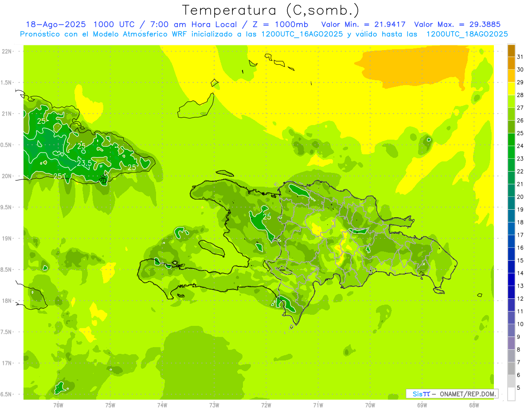Click the '72W' longitude label
Viewport: 532px width, 411px height.
[x=266, y=405]
